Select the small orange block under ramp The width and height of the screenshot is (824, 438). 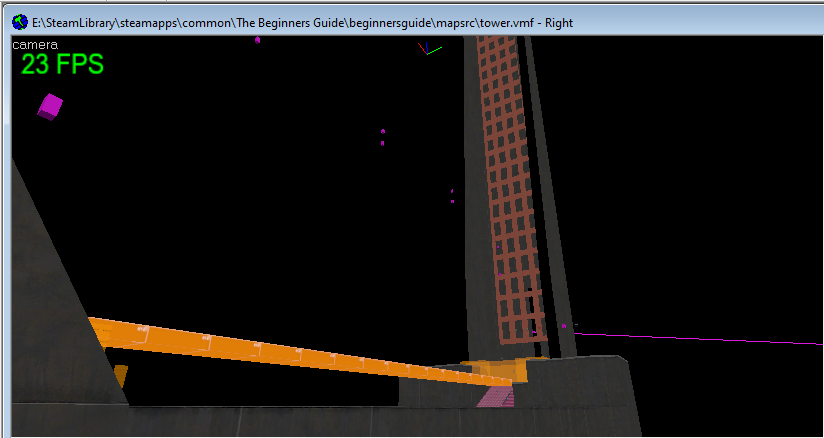click(x=120, y=375)
